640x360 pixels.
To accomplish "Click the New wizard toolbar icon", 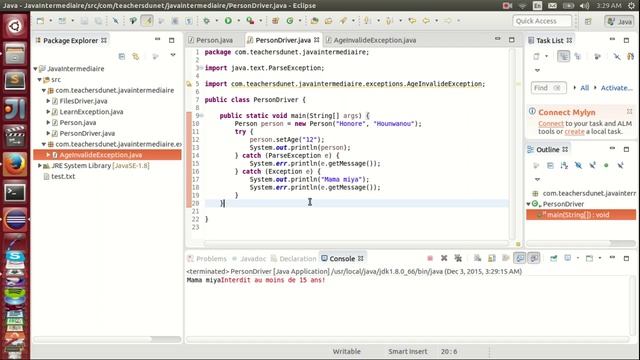I will pos(40,21).
